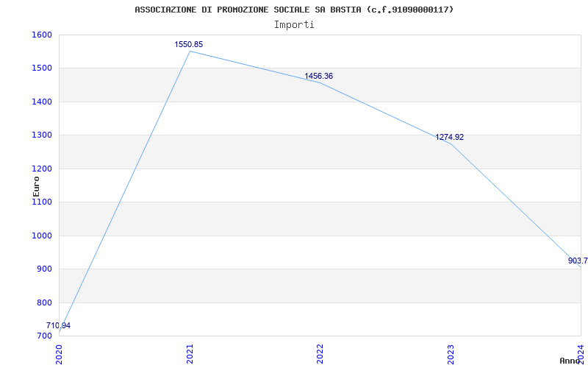
Task: Click the 1000 y-axis tick label
Action: [x=42, y=236]
